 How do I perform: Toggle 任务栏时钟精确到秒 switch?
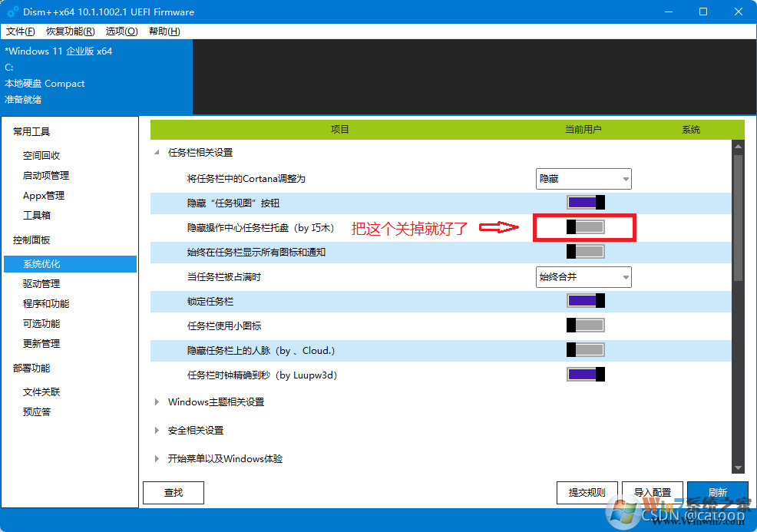coord(586,375)
